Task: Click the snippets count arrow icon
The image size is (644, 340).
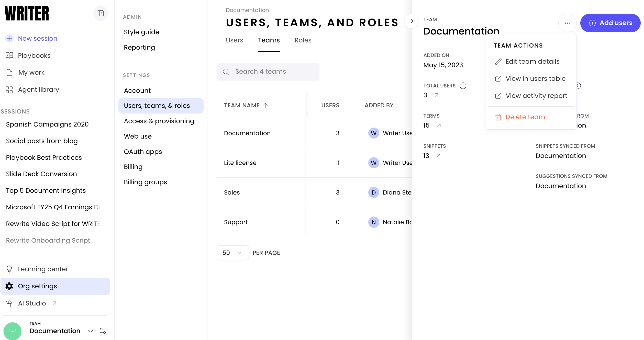Action: coord(438,156)
